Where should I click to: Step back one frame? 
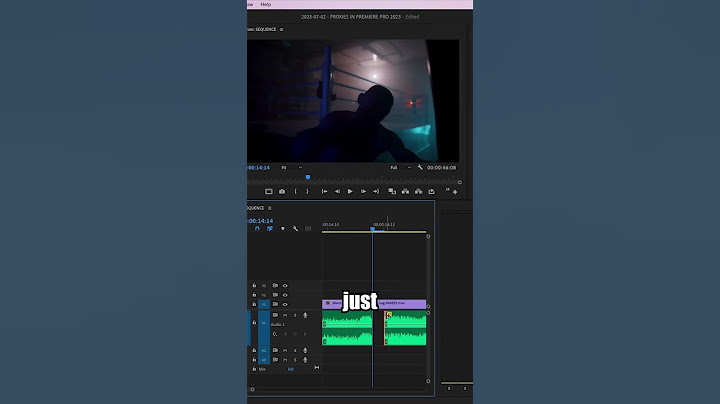coord(337,191)
